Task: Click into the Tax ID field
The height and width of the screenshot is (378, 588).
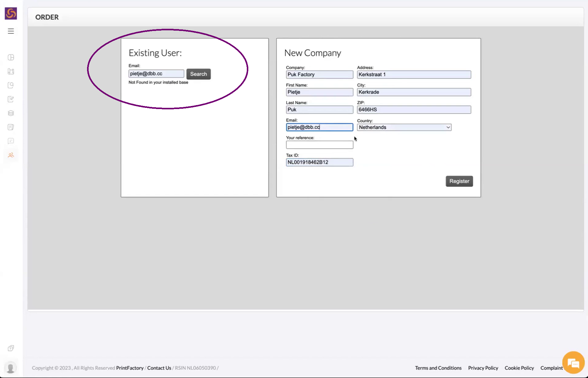Action: (x=319, y=162)
